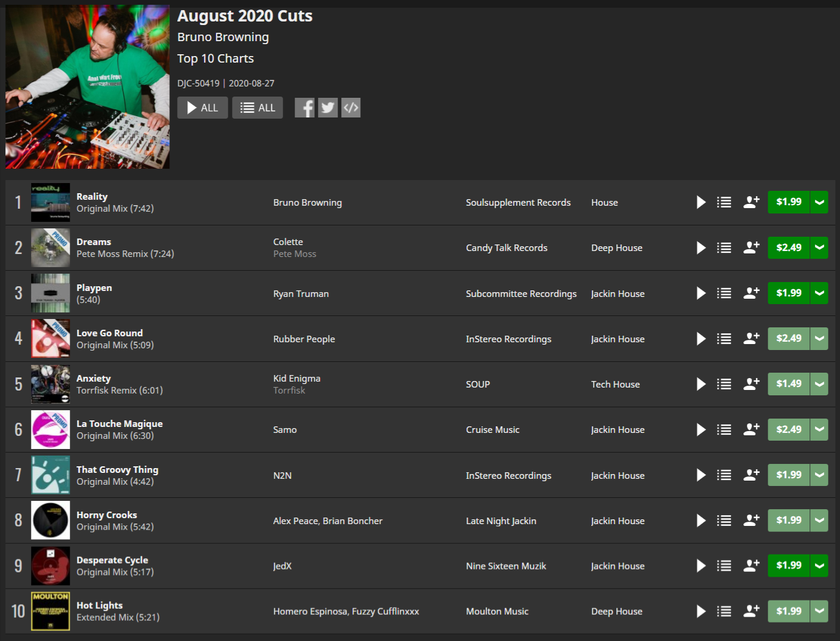Follow artist for That Groovy Thing
Image resolution: width=840 pixels, height=641 pixels.
point(751,475)
